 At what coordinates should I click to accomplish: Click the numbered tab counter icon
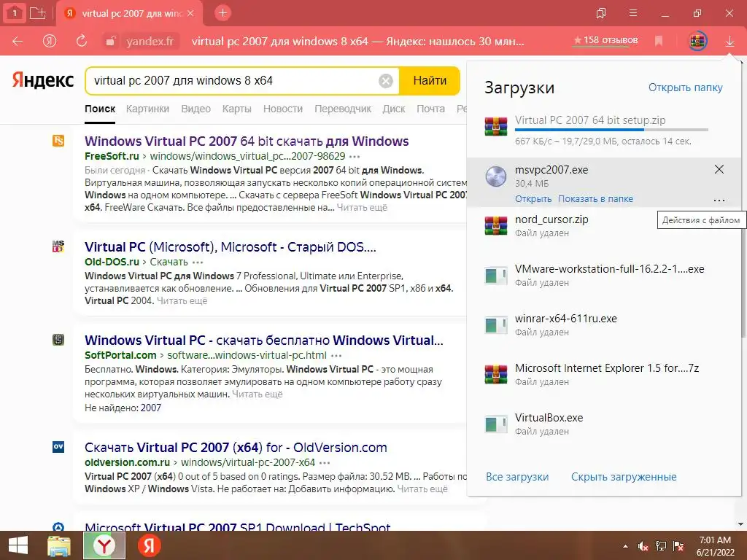[x=15, y=13]
